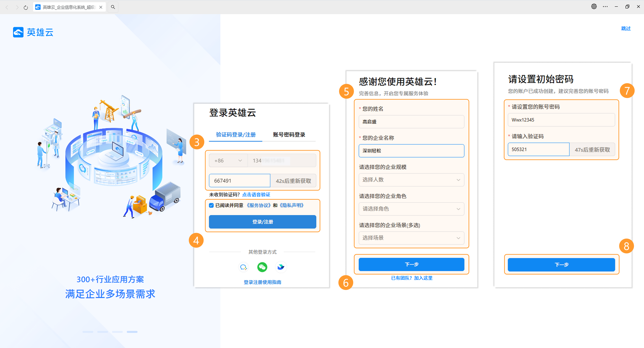644x348 pixels.
Task: Click the 300+行业应用方案 slogan text
Action: tap(110, 279)
